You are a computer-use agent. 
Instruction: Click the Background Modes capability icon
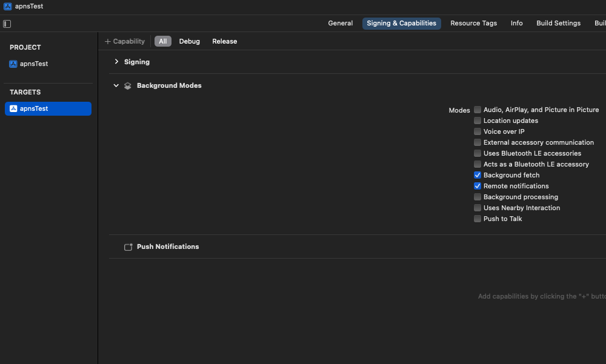128,86
